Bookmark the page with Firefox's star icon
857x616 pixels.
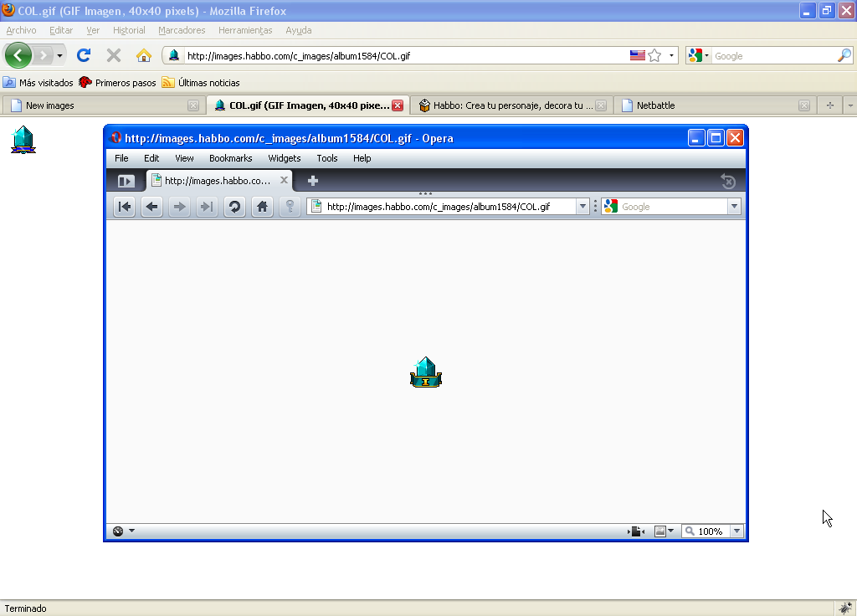pos(654,56)
